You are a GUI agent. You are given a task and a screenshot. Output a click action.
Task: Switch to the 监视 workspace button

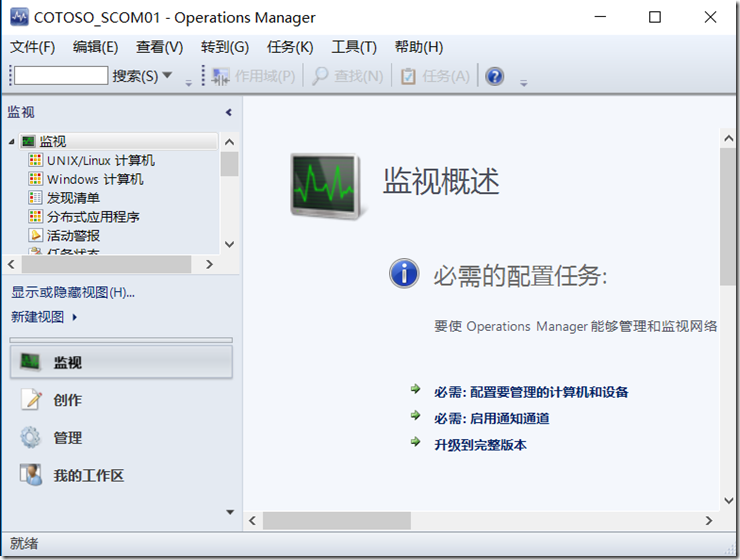click(x=121, y=362)
